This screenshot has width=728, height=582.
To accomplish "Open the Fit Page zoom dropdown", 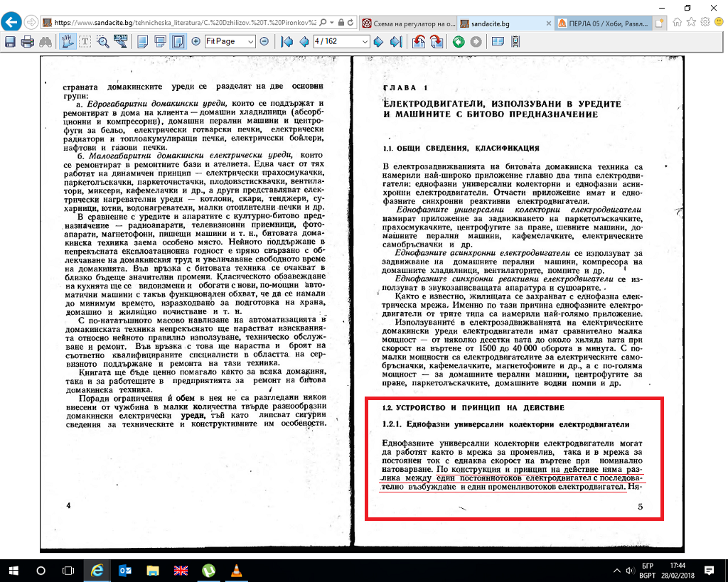I will pyautogui.click(x=250, y=42).
